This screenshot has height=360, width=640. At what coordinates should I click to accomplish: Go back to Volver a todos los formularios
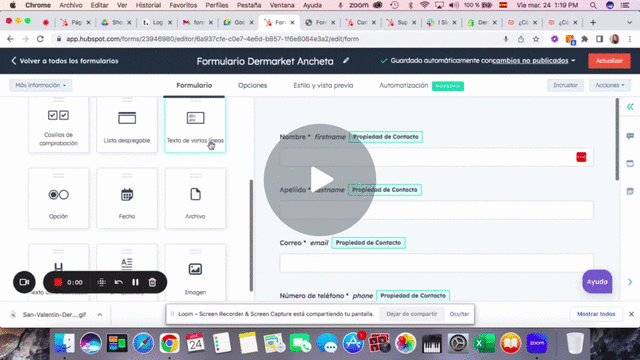pyautogui.click(x=64, y=61)
